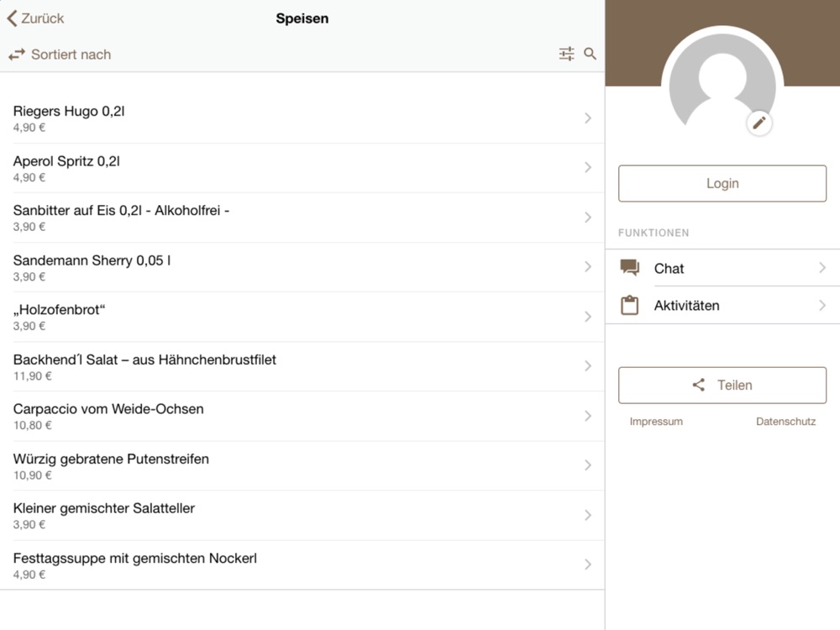
Task: Open chevron for Sanbitter auf Eis
Action: (x=588, y=217)
